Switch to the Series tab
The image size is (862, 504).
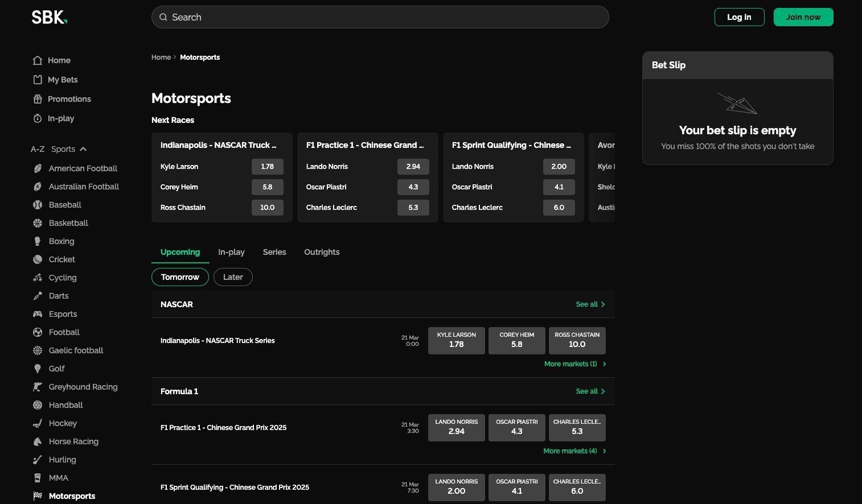coord(274,252)
